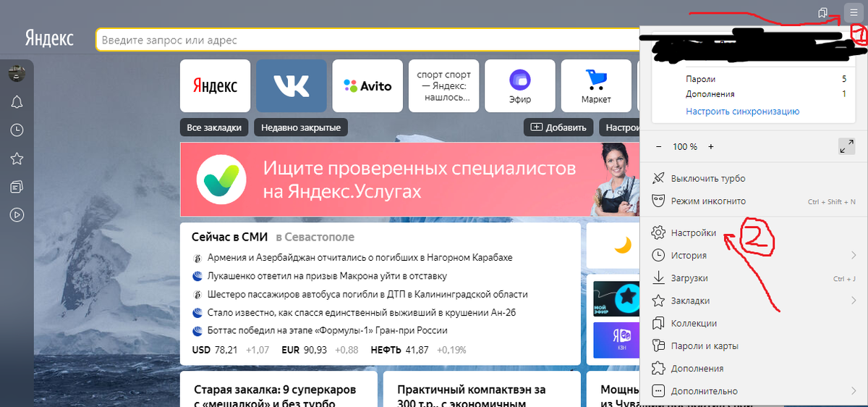Open news about Лукашенко и Макрон
Image resolution: width=868 pixels, height=407 pixels.
(x=327, y=276)
